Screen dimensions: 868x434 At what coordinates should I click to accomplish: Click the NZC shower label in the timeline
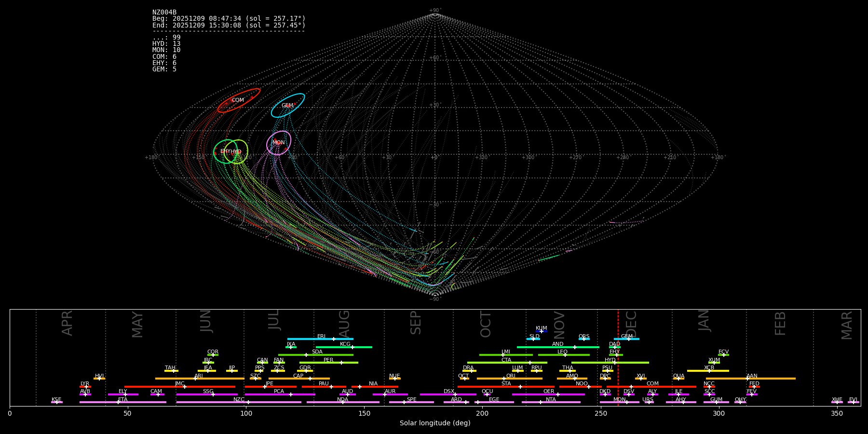point(239,400)
